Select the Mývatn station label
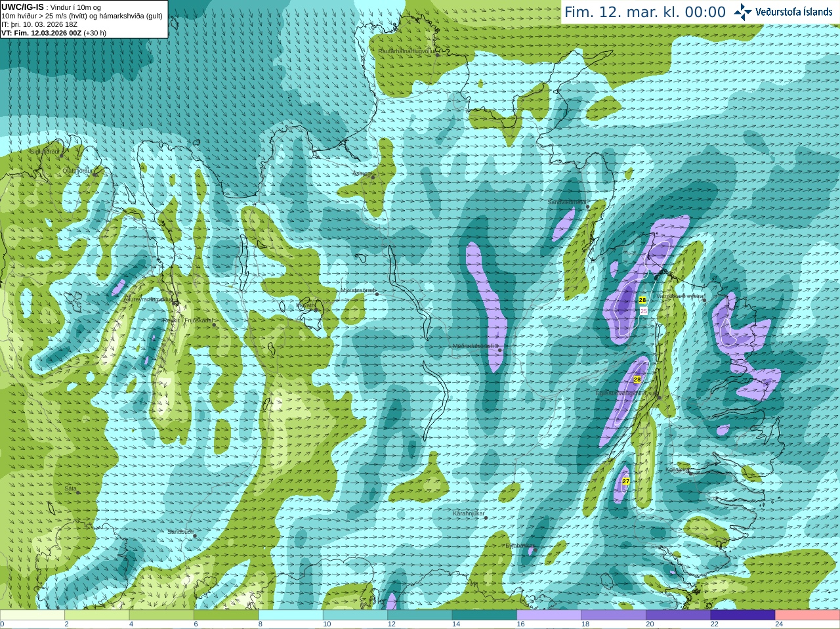The image size is (840, 629). [305, 305]
